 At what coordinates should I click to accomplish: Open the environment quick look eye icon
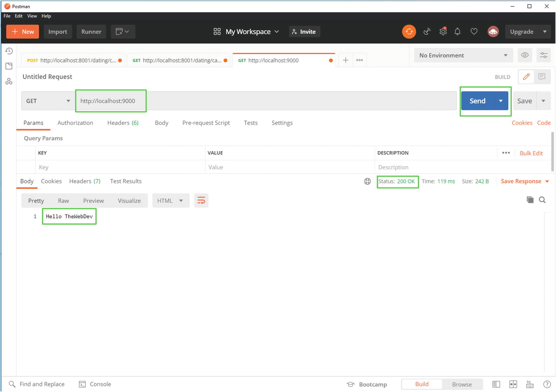[x=525, y=55]
